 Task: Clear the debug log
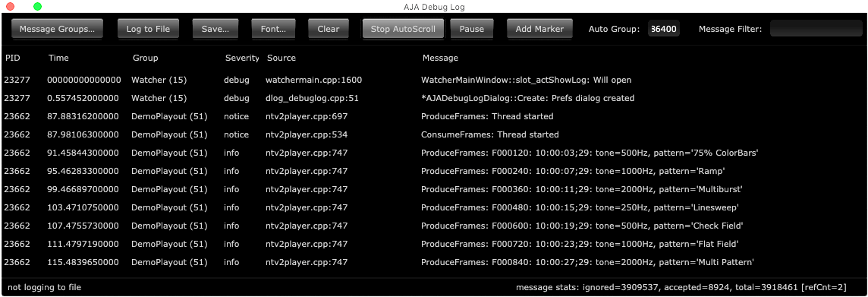pos(329,29)
